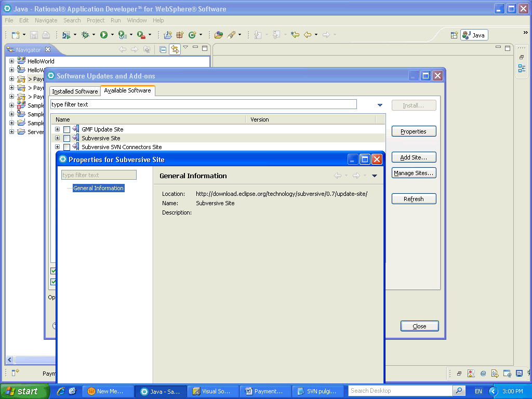
Task: Click the Back navigation arrow in main toolbar
Action: [308, 35]
